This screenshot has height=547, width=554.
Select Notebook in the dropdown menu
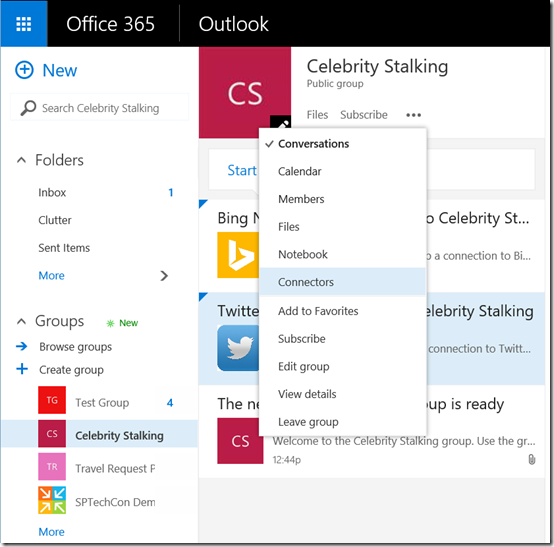coord(342,254)
